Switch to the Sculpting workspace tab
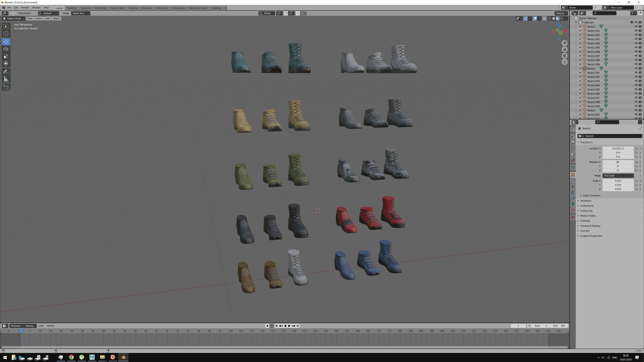This screenshot has height=362, width=644. point(86,8)
